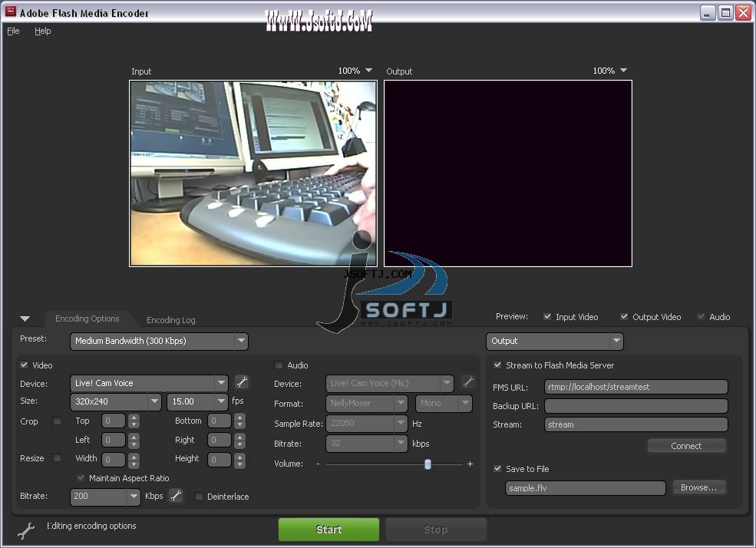
Task: Open Input zoom 100% dropdown
Action: [x=355, y=71]
